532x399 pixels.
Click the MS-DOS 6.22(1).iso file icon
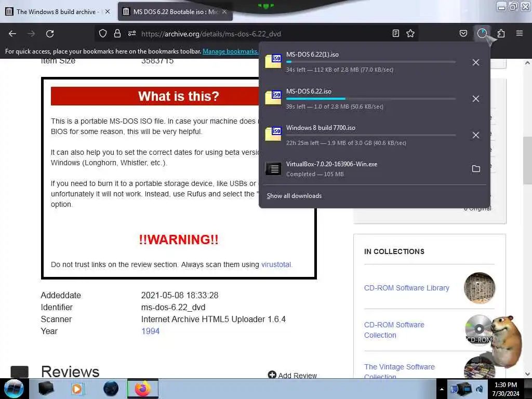[273, 61]
